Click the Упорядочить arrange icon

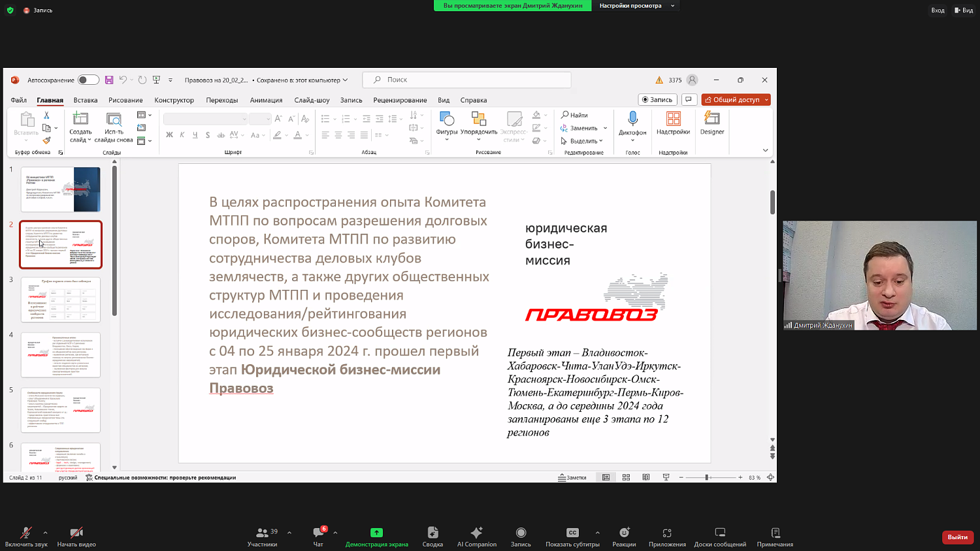point(479,119)
